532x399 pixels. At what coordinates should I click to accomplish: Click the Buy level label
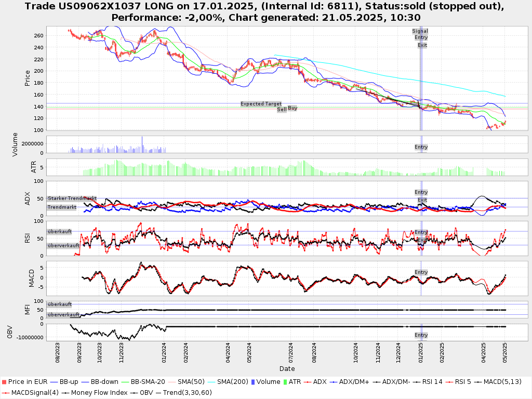coord(292,108)
